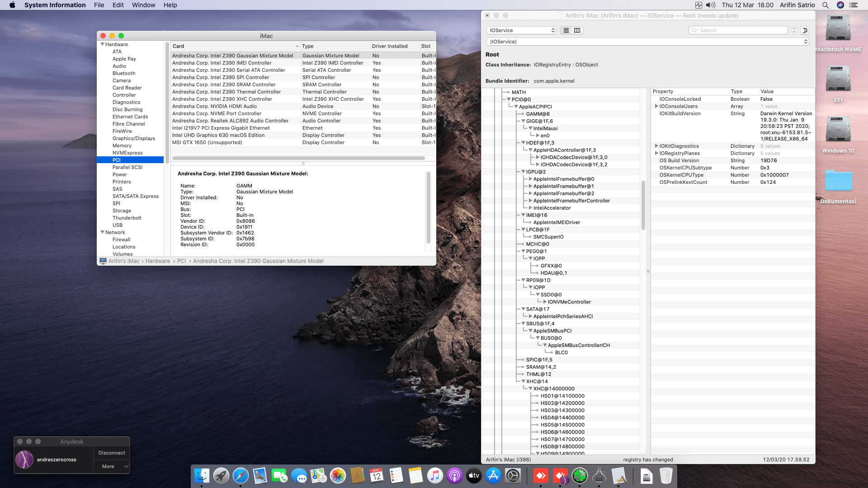Open Reminders from the Dock
This screenshot has width=868, height=488.
pyautogui.click(x=396, y=475)
